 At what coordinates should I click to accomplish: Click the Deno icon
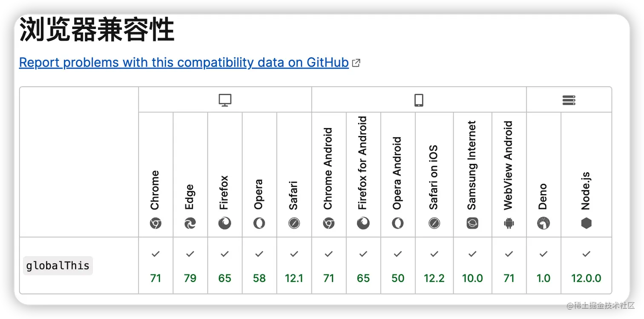pos(543,223)
